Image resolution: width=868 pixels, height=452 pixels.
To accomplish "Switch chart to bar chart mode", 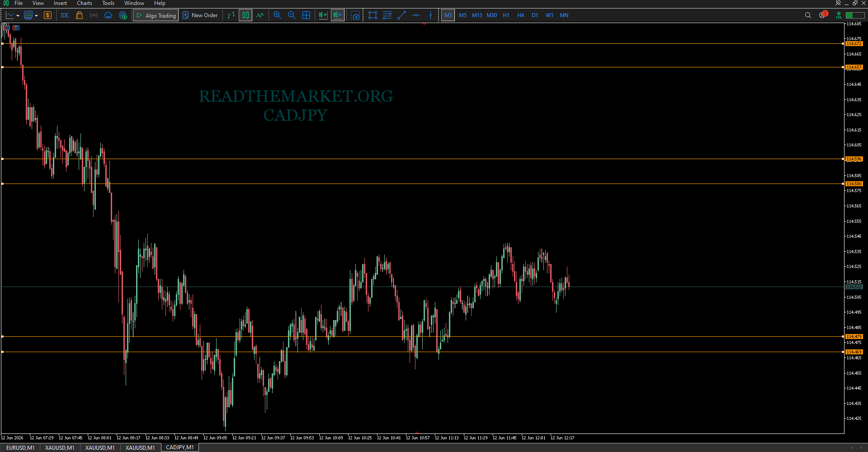I will pyautogui.click(x=231, y=15).
